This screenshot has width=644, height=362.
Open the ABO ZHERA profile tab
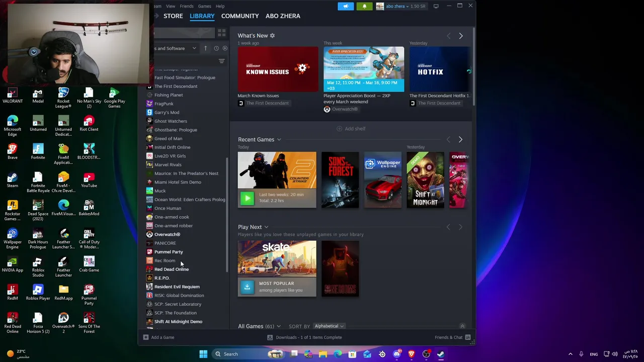click(283, 16)
